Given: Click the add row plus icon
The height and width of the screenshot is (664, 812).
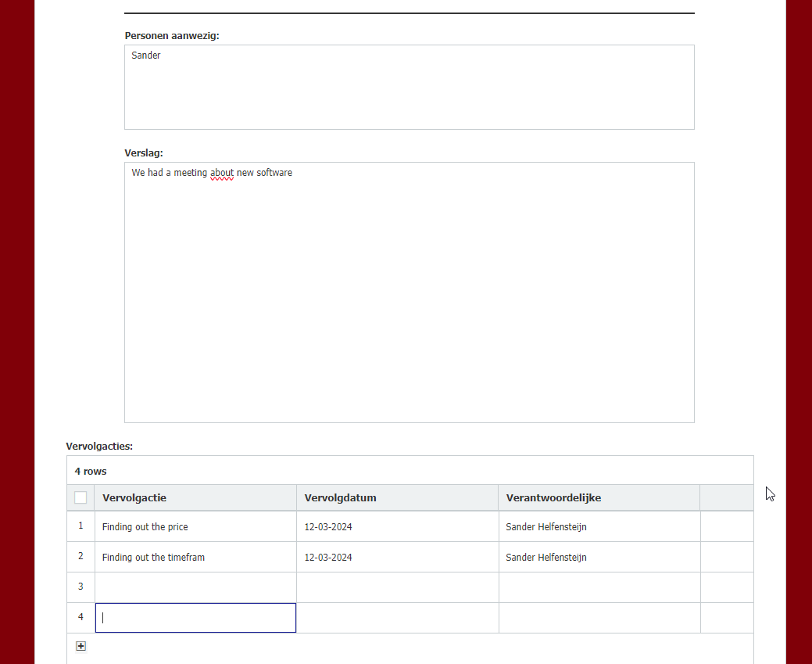Looking at the screenshot, I should (80, 646).
